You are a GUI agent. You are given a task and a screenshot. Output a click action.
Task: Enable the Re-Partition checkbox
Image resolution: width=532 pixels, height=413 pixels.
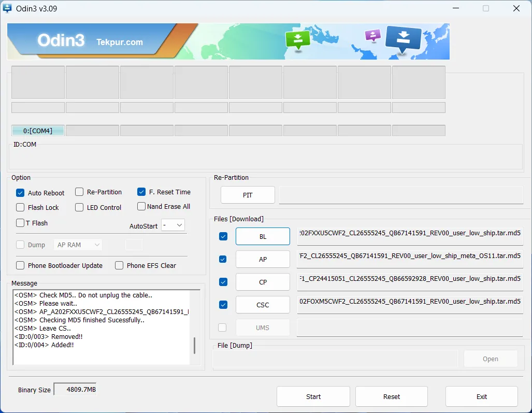tap(79, 192)
